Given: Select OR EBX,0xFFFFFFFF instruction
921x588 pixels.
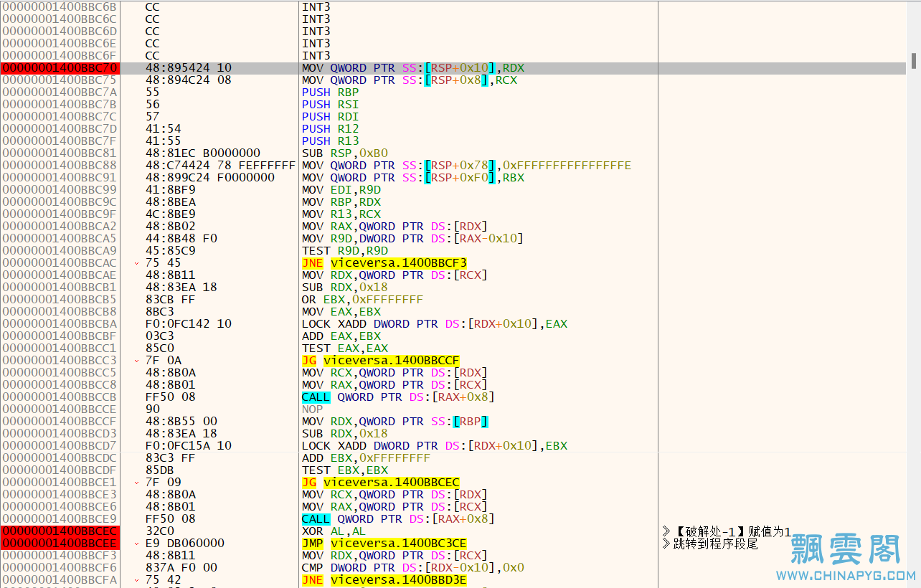Looking at the screenshot, I should click(363, 300).
